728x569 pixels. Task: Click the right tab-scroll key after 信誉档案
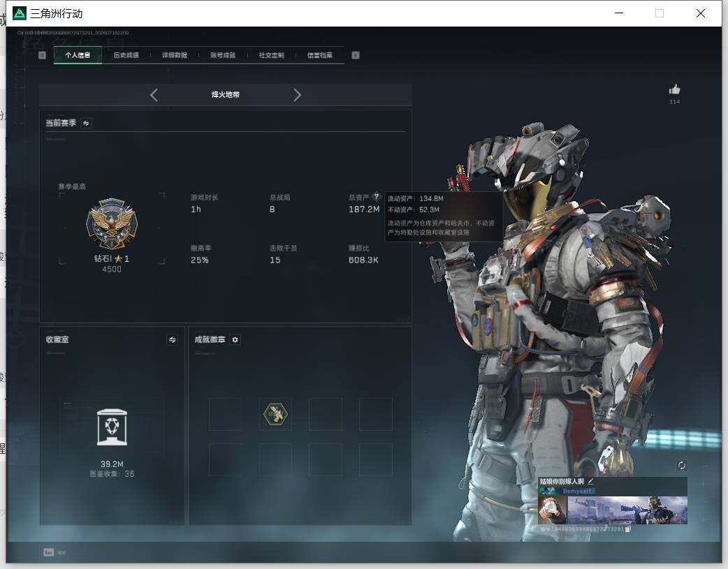pos(356,55)
